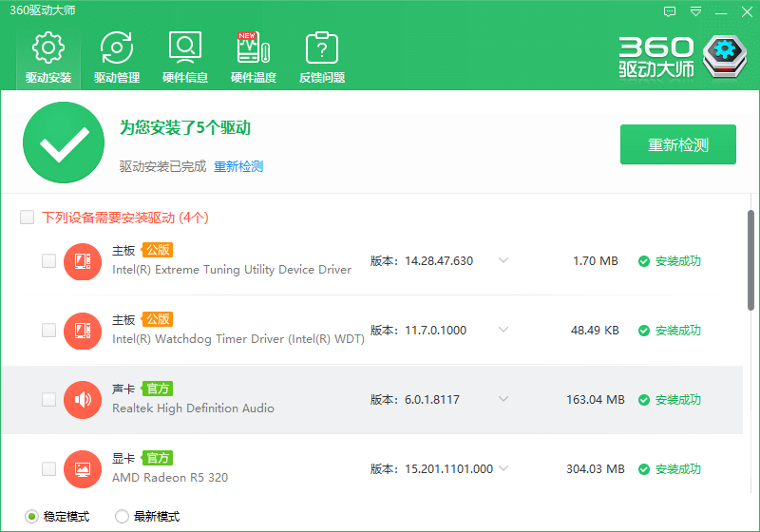Screen dimensions: 760x532
Task: Tick the select-all checkbox for 下列设备需要安装驱动
Action: point(28,217)
